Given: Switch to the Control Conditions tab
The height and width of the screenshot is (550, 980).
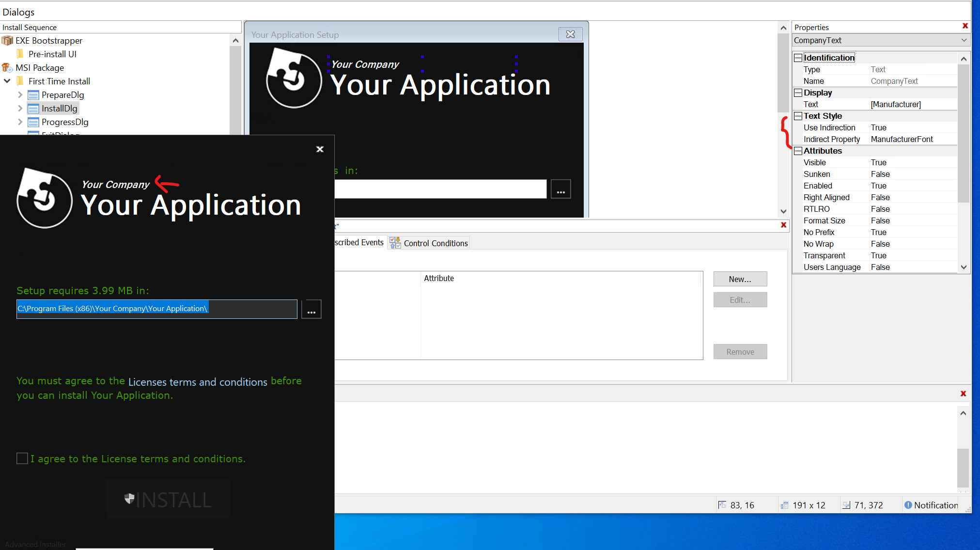Looking at the screenshot, I should [x=435, y=243].
